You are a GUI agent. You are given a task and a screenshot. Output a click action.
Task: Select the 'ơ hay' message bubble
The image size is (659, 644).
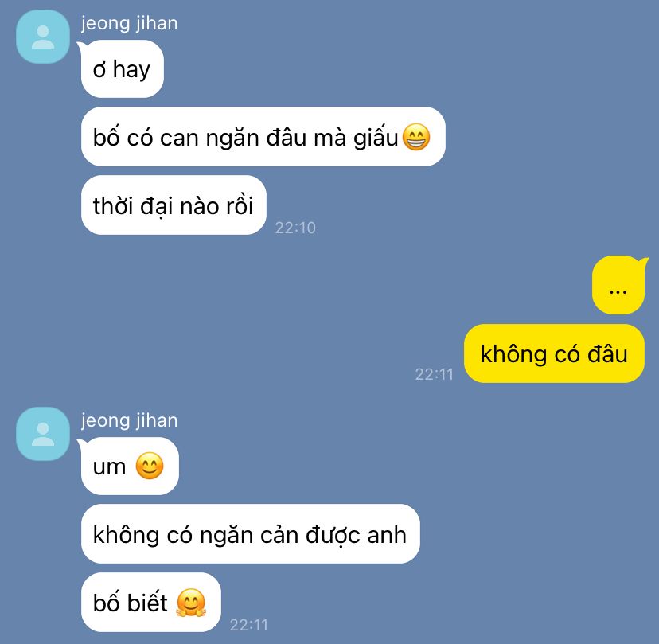pos(123,69)
